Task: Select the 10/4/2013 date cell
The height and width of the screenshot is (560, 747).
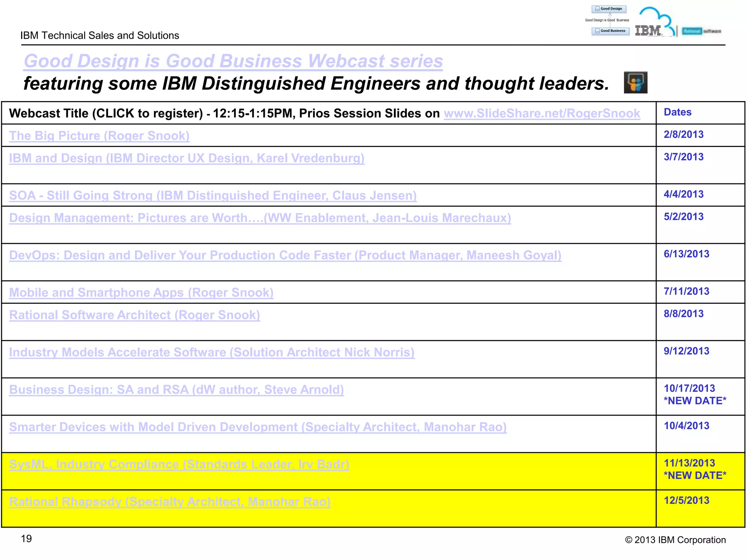Action: point(700,434)
